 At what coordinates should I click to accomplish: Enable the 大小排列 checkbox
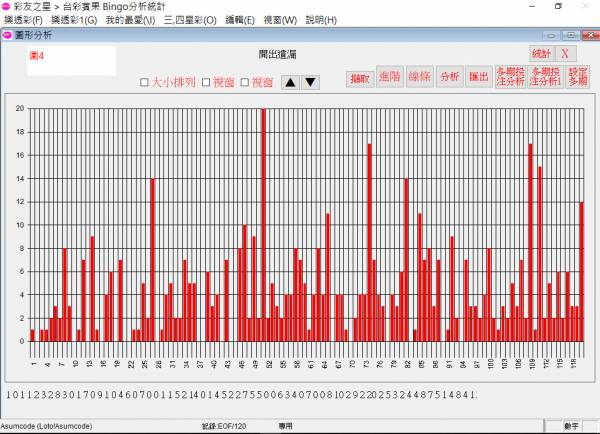[x=145, y=82]
